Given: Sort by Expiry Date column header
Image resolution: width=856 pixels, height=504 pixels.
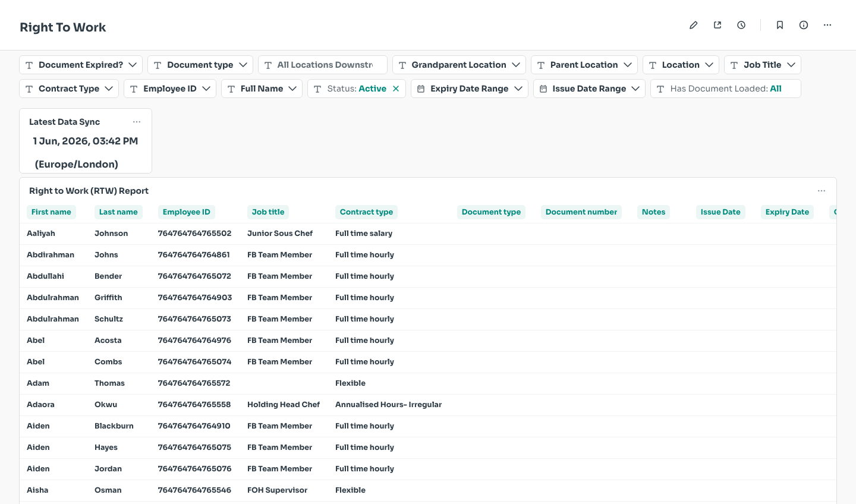Looking at the screenshot, I should 787,212.
